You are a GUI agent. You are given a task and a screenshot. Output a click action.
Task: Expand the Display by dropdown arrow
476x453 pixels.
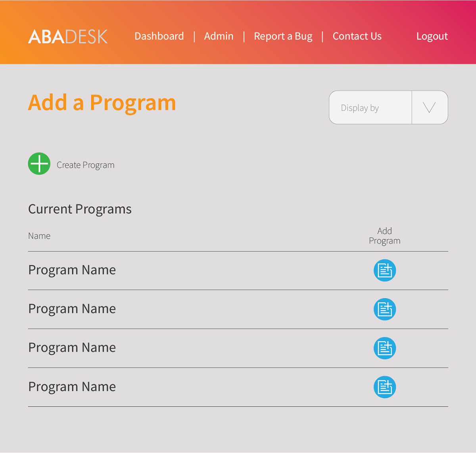tap(430, 107)
